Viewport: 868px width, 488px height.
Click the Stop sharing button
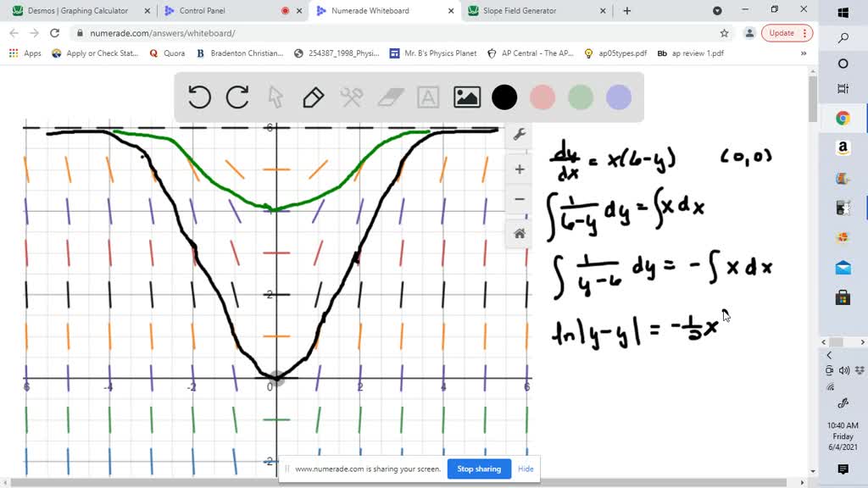[x=479, y=469]
